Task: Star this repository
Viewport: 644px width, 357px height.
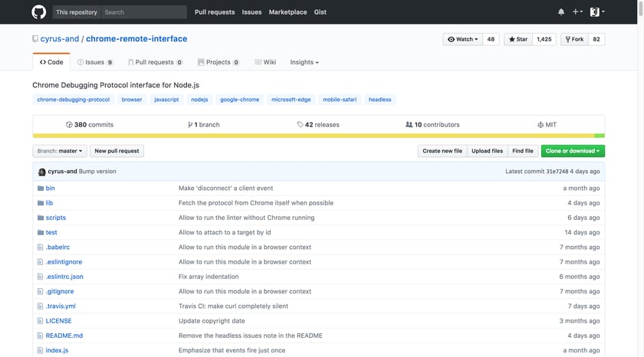Action: click(x=518, y=39)
